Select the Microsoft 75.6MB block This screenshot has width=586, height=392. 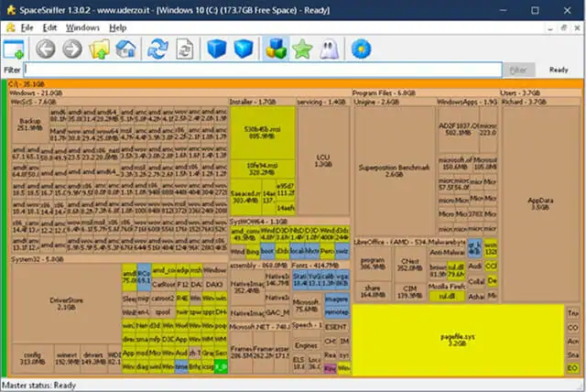tap(307, 305)
